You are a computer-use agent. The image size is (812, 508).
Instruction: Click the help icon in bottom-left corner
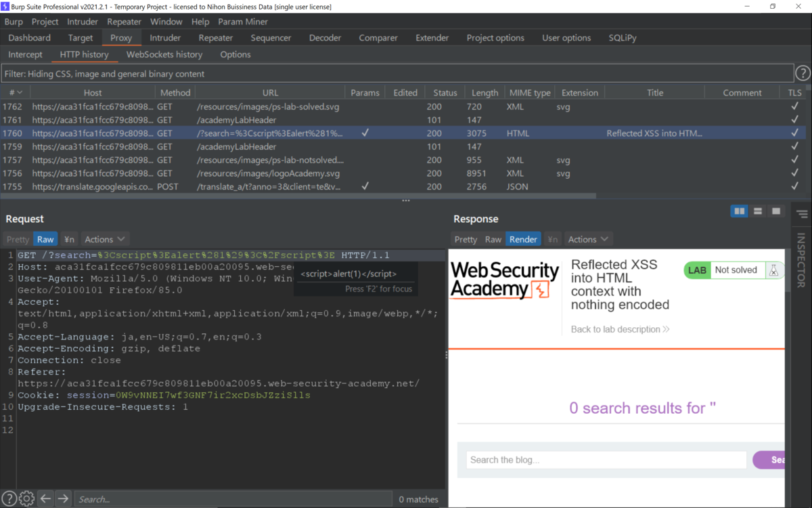coord(9,498)
